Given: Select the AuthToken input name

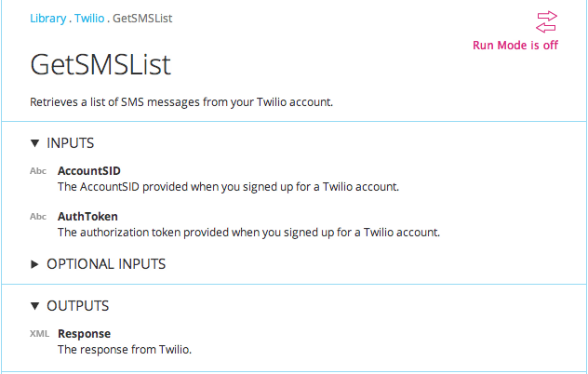Looking at the screenshot, I should (87, 217).
